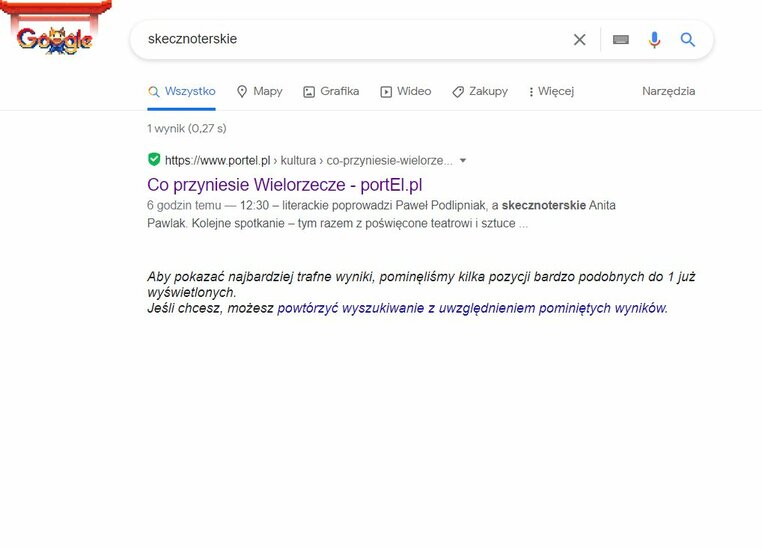
Task: Switch to the Wideo tab
Action: tap(406, 91)
